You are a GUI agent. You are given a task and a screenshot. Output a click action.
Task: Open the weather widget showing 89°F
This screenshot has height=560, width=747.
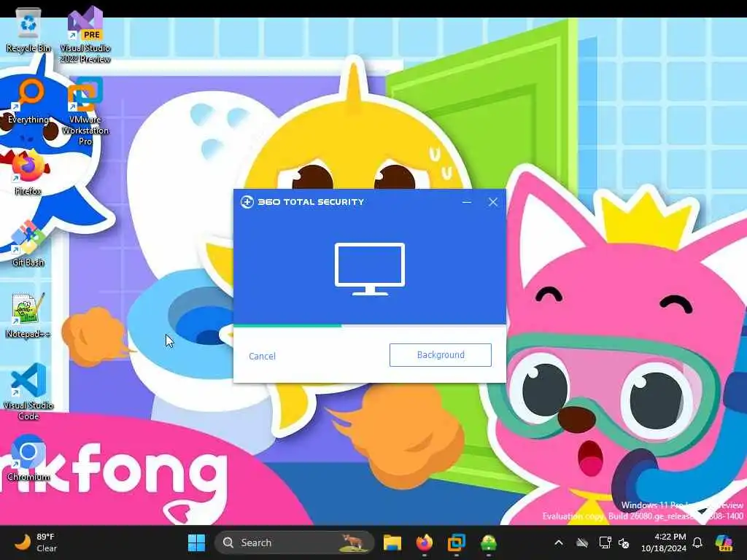tap(35, 542)
